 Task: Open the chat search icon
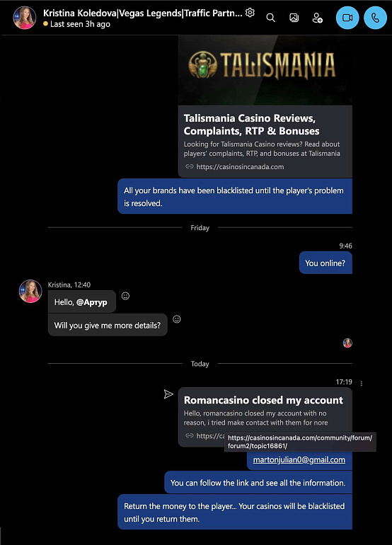(x=271, y=18)
